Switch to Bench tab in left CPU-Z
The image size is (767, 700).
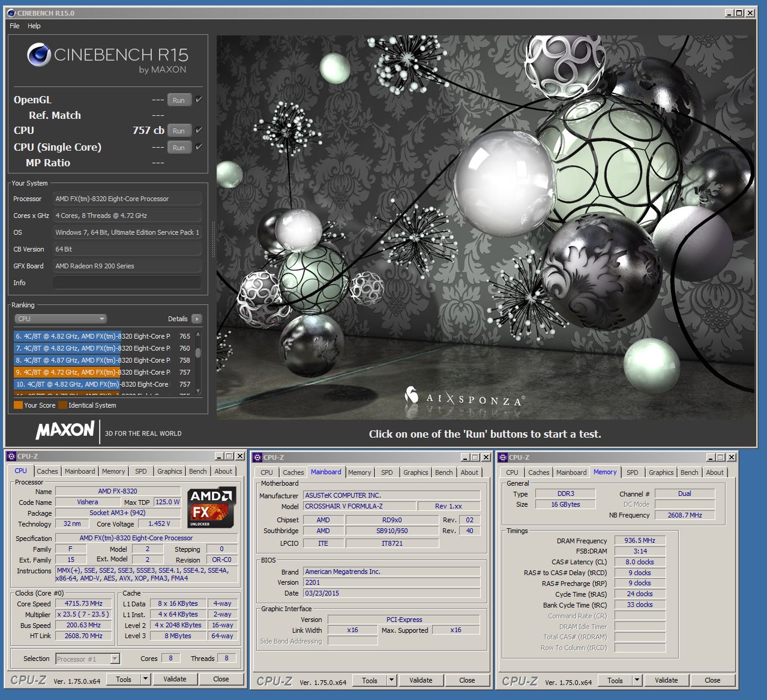click(197, 471)
